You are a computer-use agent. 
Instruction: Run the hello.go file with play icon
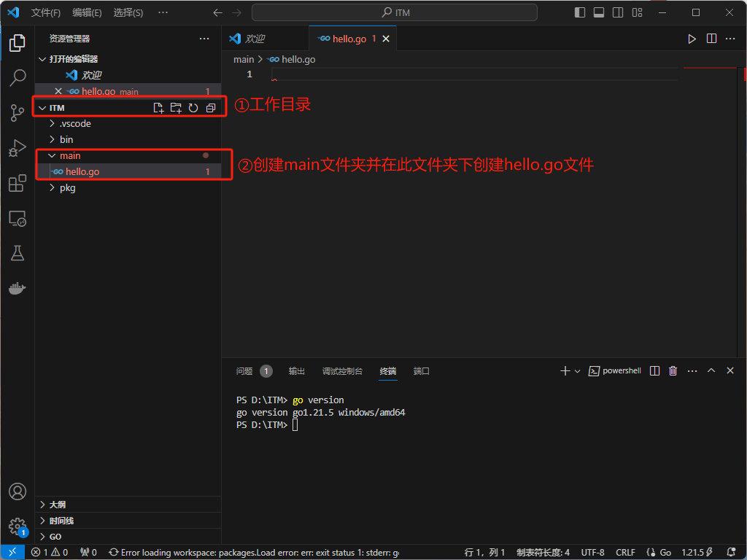[x=692, y=39]
